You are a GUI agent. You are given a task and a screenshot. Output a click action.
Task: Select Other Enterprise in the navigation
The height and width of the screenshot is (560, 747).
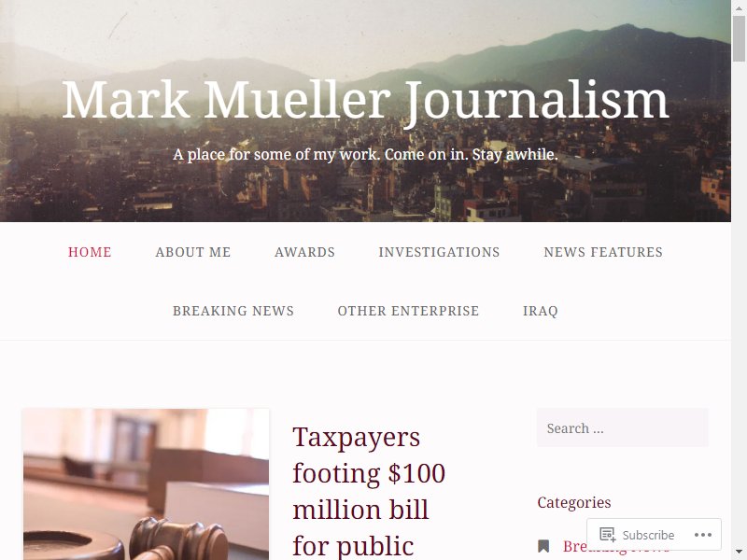[x=408, y=311]
